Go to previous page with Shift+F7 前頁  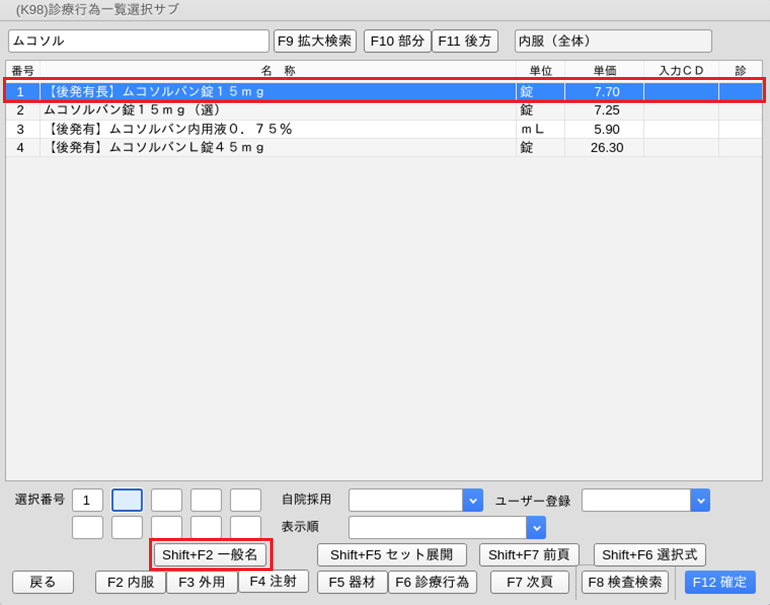coord(529,554)
